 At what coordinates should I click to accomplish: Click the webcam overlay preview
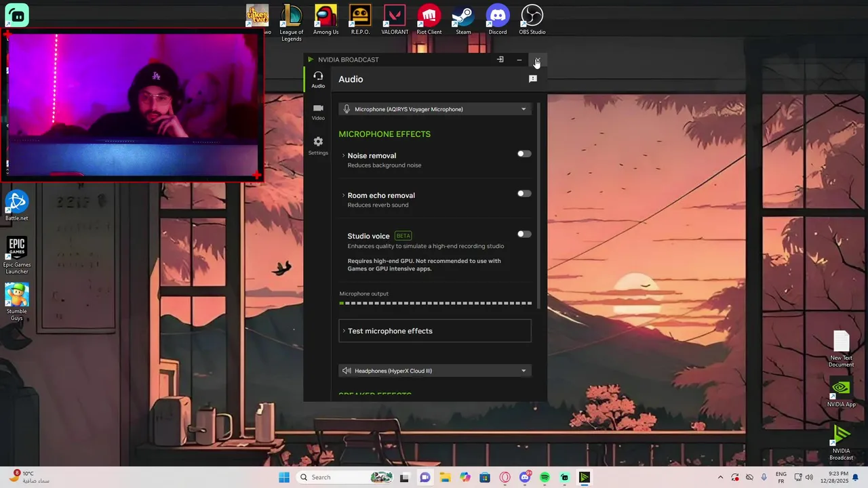132,105
